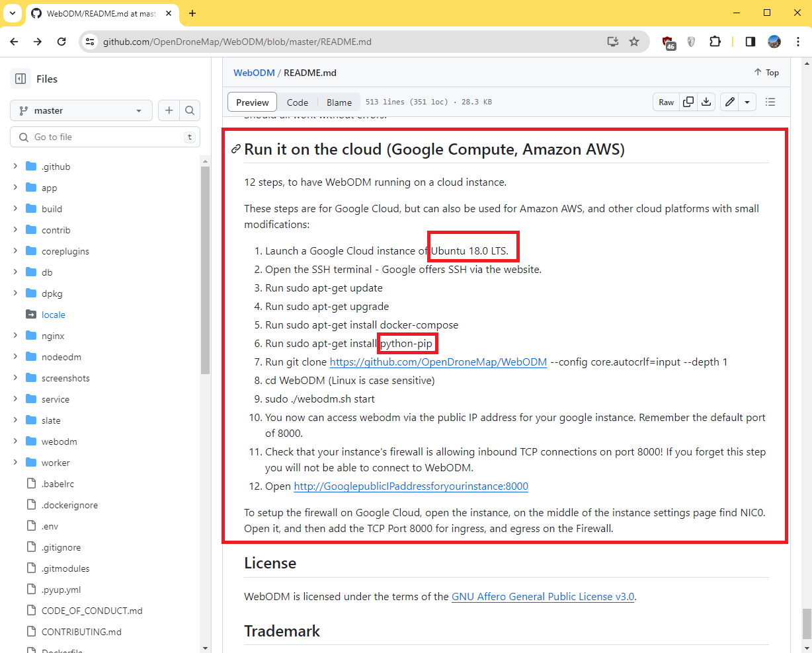Screen dimensions: 812x653
Task: Click the Go to file search field
Action: pos(106,137)
